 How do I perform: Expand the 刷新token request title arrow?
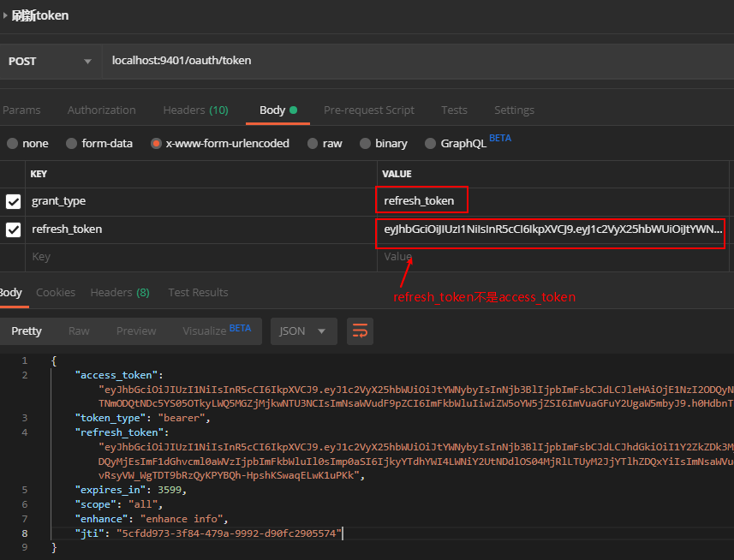tap(6, 15)
